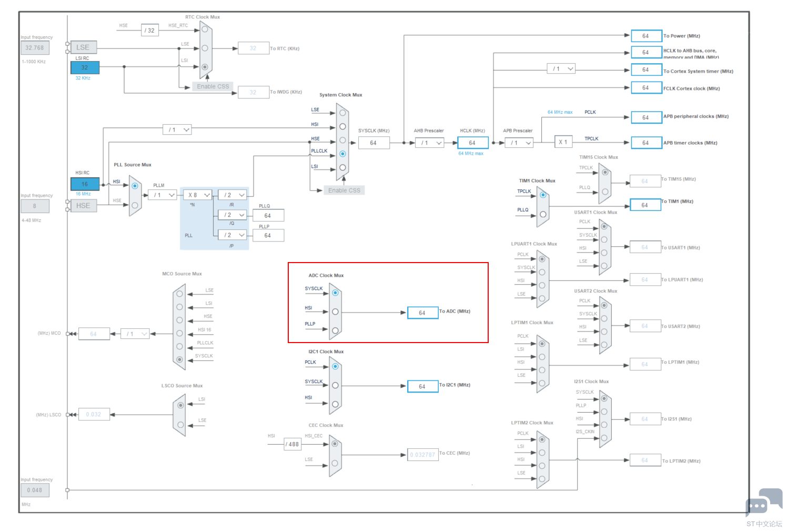Select HSE in System Clock Mux
Image resolution: width=787 pixels, height=532 pixels.
342,140
